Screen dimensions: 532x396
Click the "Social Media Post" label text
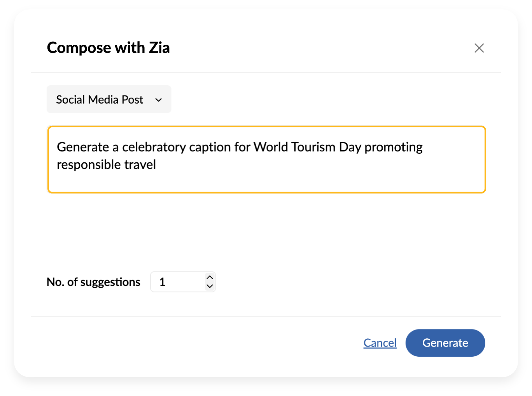(x=100, y=100)
